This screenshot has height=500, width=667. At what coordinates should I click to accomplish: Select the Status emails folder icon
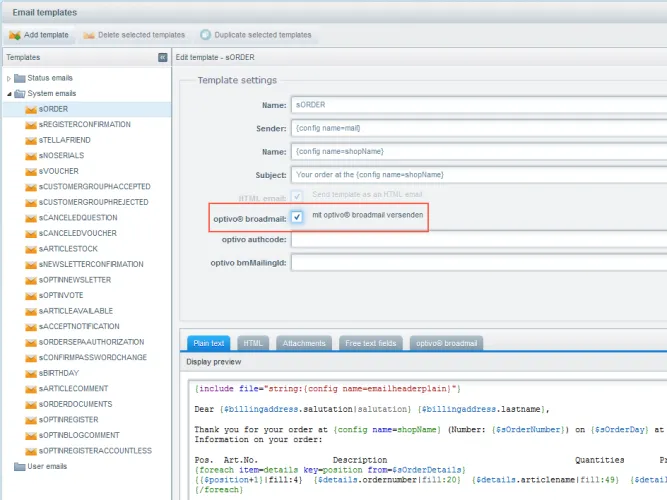(x=20, y=78)
